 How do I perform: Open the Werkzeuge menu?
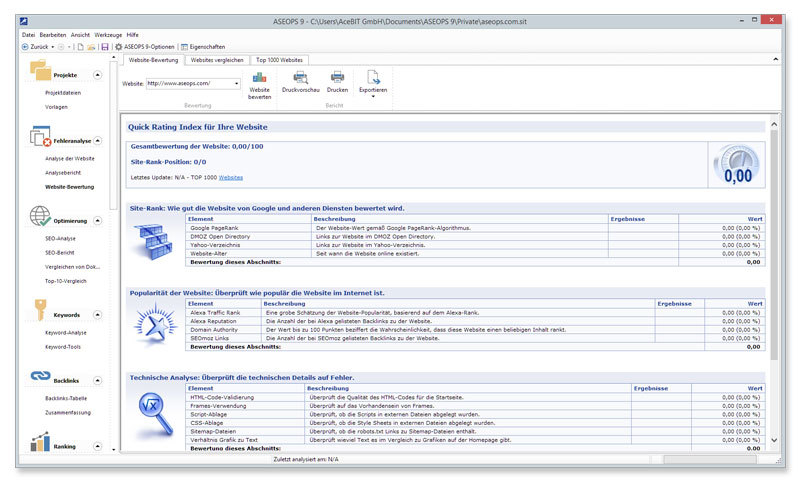108,35
